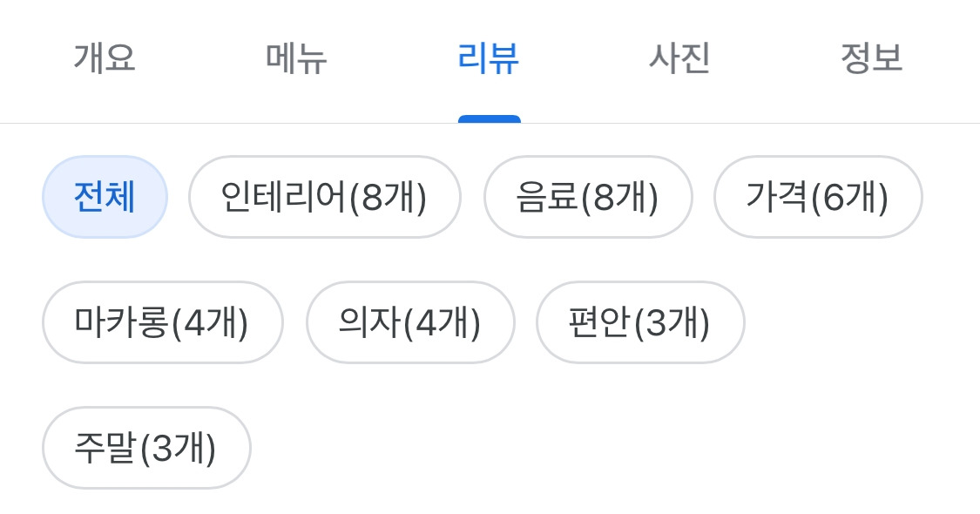
Task: Filter reviews by 주말
Action: 145,446
